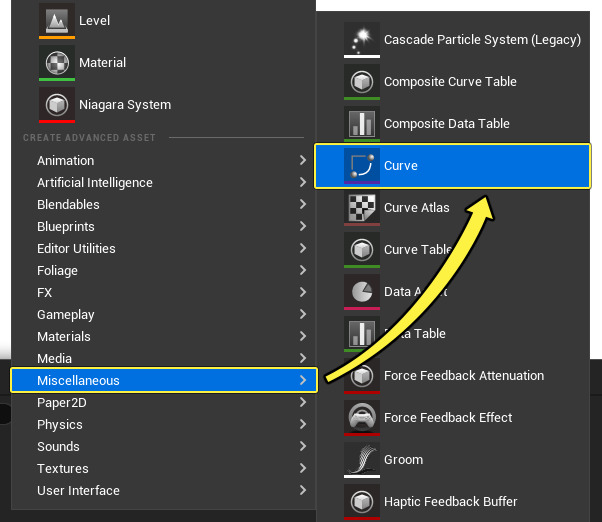Select Force Feedback Effect label

(448, 418)
